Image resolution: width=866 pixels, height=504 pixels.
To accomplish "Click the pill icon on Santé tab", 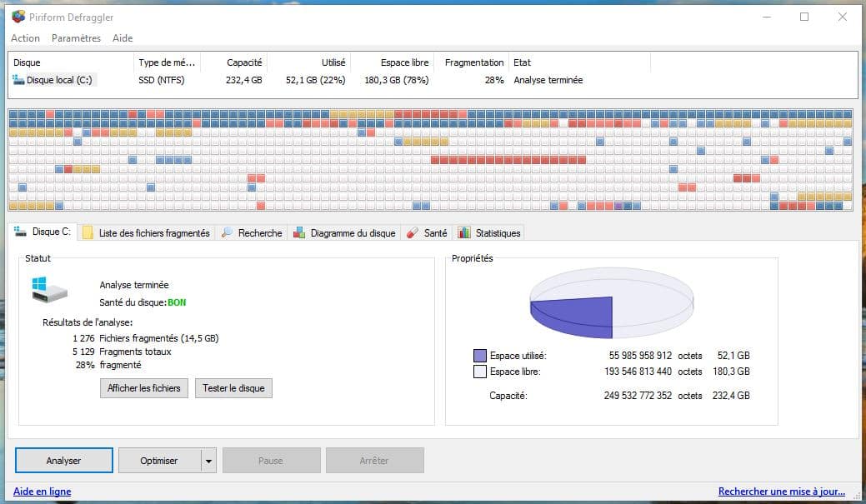I will [413, 233].
